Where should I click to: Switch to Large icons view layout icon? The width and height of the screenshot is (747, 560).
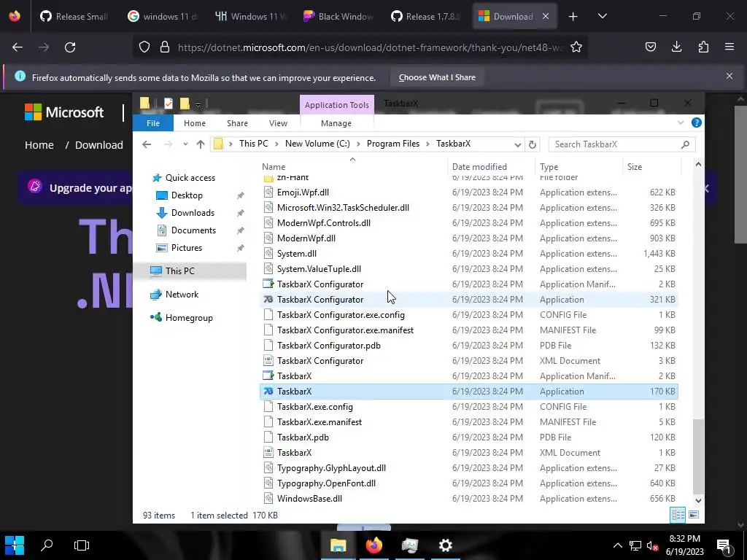point(694,515)
